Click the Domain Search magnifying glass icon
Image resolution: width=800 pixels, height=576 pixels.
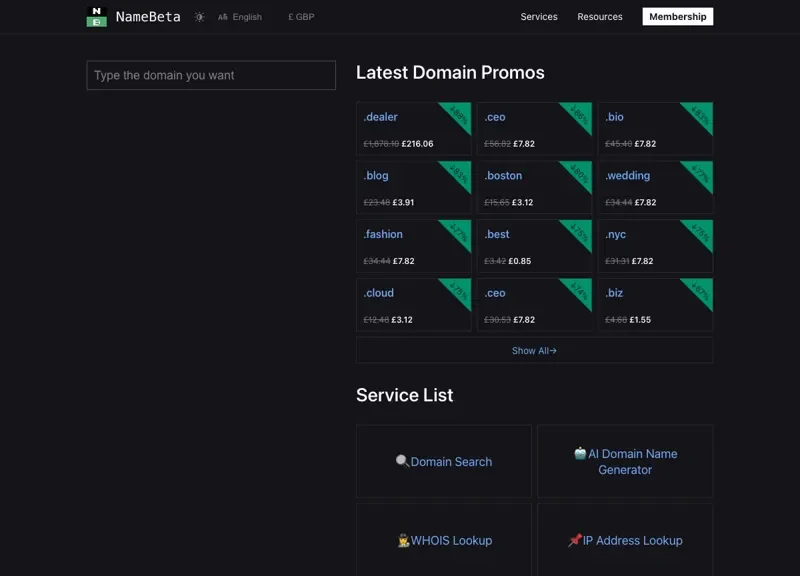pos(401,461)
